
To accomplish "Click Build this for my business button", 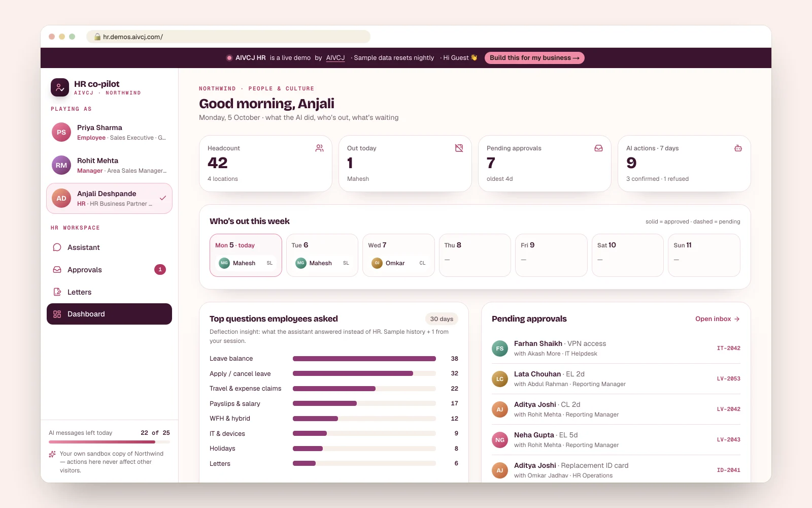I will pos(534,58).
